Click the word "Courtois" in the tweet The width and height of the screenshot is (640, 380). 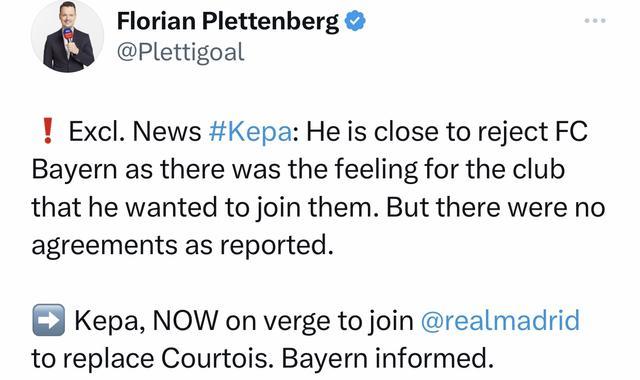(214, 358)
